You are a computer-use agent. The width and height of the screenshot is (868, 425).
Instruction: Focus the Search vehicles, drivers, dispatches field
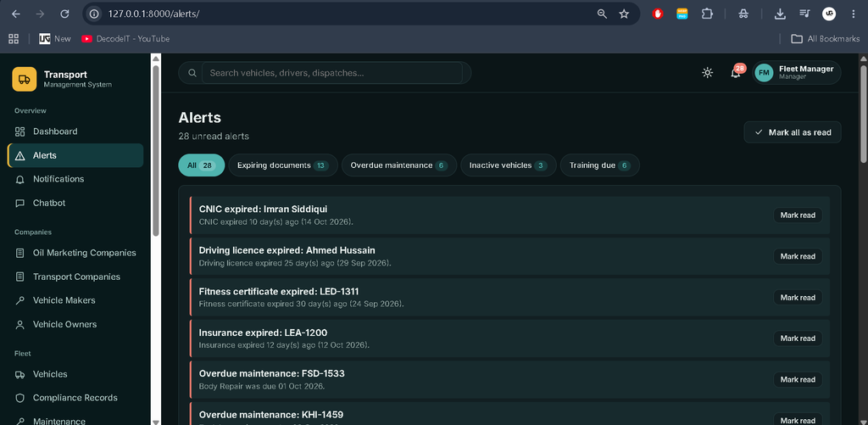click(331, 73)
